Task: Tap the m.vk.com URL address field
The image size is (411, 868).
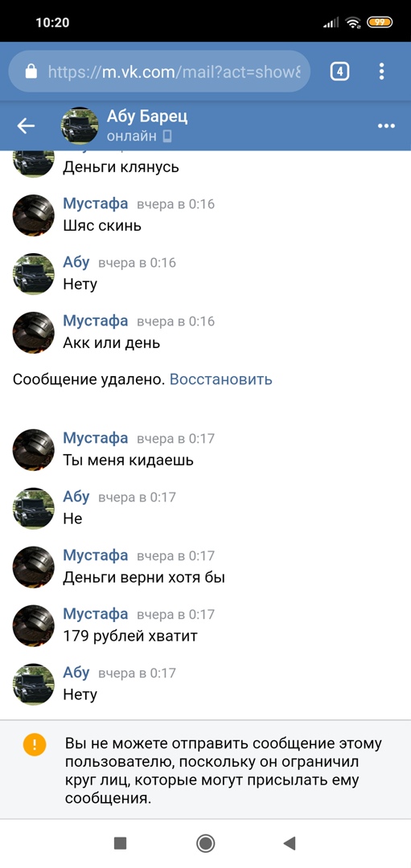Action: (159, 72)
